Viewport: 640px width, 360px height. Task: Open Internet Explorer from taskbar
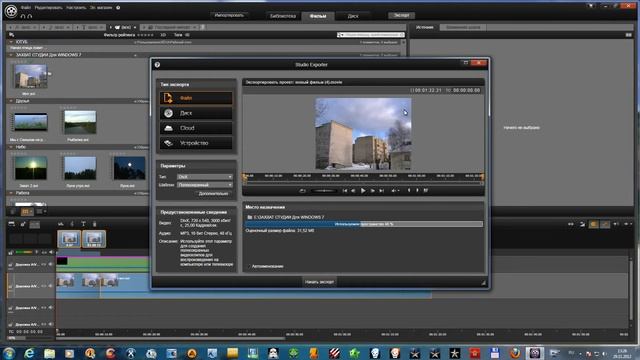tap(29, 353)
